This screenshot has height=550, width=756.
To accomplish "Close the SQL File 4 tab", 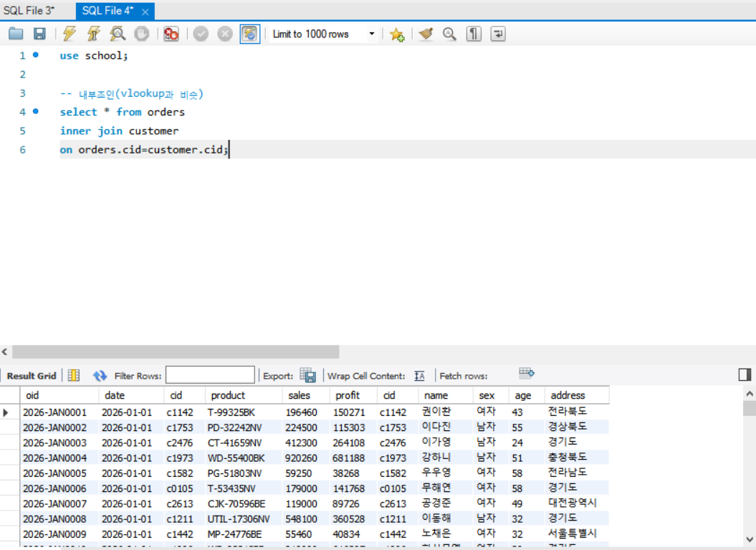I will coord(145,11).
